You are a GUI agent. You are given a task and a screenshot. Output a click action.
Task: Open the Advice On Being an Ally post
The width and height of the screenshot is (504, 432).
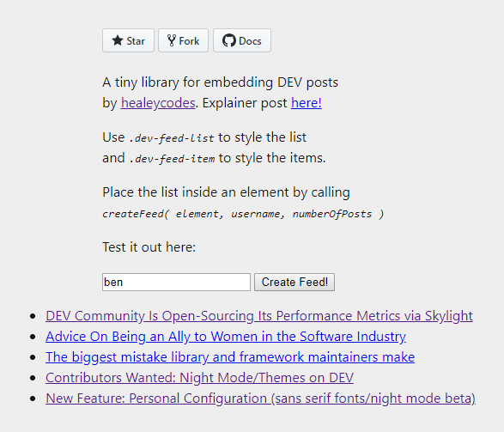226,337
